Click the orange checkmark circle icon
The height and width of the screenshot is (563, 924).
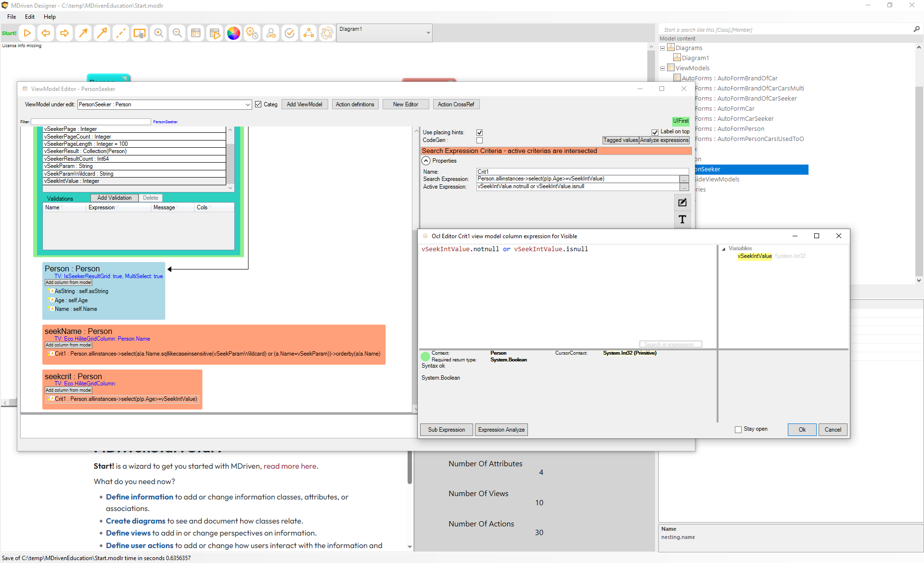290,33
